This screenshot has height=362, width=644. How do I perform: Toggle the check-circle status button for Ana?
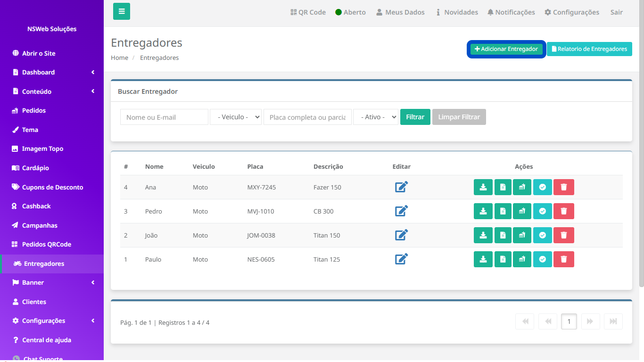[542, 187]
